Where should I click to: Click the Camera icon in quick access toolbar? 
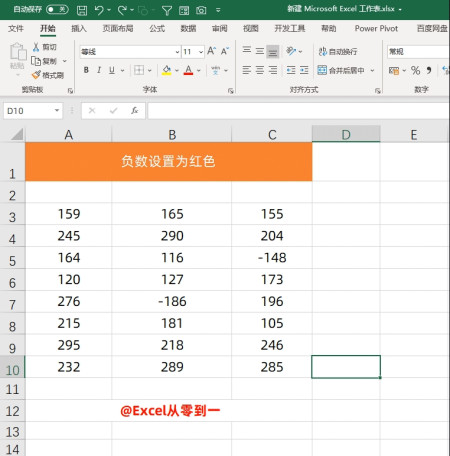[x=201, y=10]
